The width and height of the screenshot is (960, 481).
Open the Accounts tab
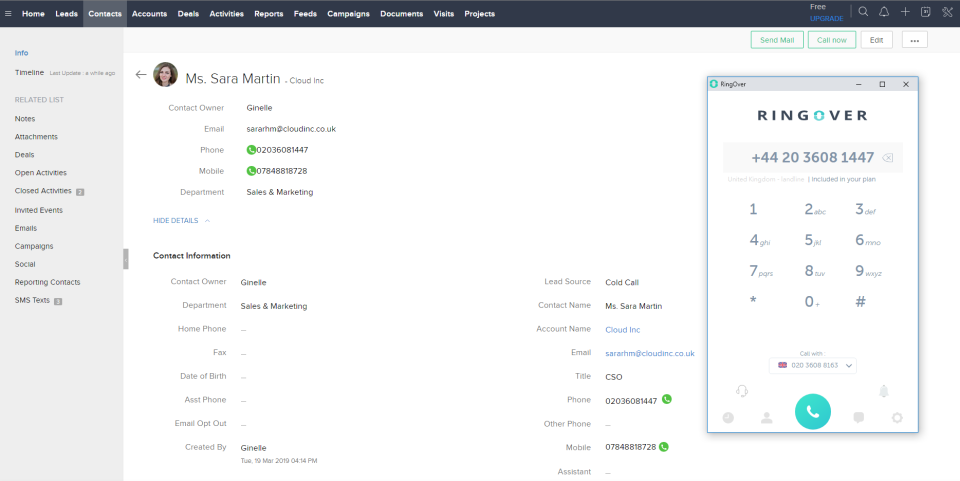149,13
